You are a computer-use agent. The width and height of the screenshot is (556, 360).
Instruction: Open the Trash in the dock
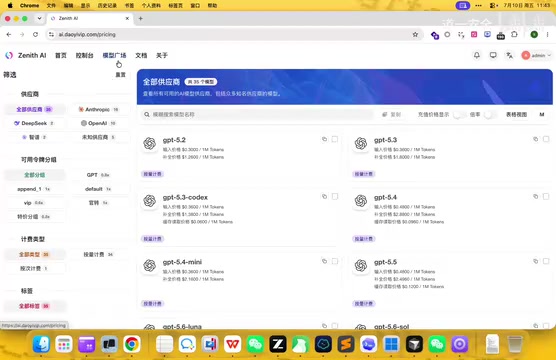[x=515, y=344]
